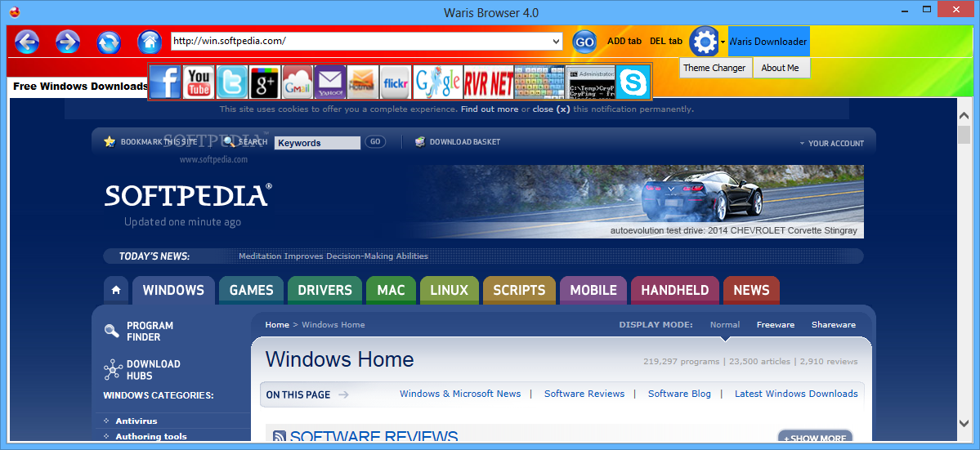Open the Facebook shortcut icon

tap(165, 82)
